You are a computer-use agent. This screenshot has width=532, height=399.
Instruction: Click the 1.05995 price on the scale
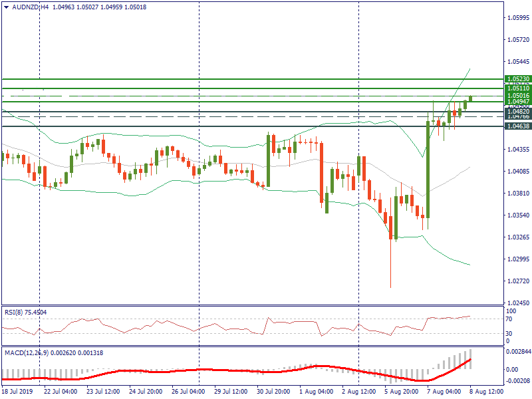[x=517, y=18]
